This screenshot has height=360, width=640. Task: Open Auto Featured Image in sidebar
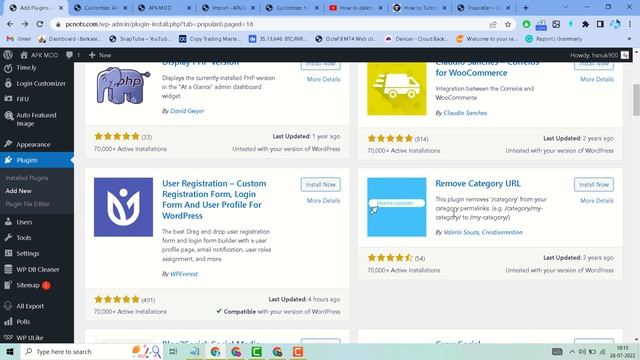tap(37, 119)
